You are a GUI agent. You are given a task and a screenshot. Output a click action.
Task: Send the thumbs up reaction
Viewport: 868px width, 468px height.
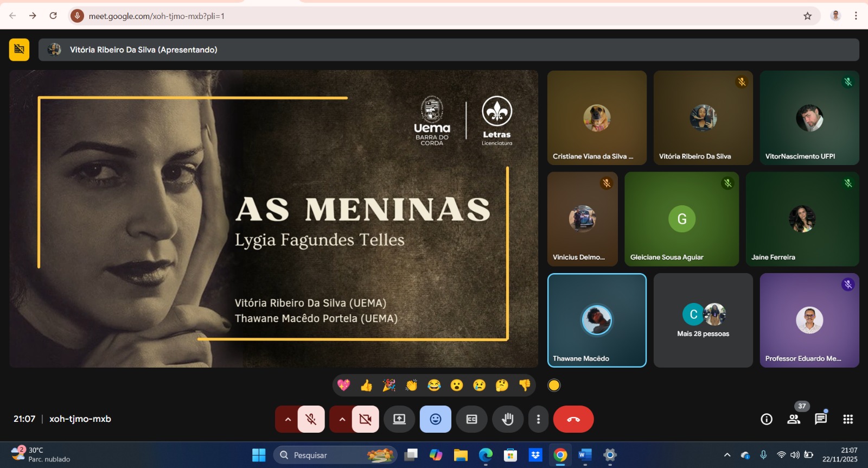click(x=366, y=385)
